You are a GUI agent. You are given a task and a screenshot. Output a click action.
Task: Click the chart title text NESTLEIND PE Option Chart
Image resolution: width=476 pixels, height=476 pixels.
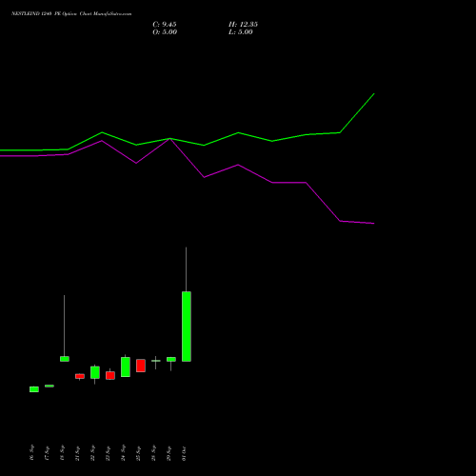(x=71, y=14)
